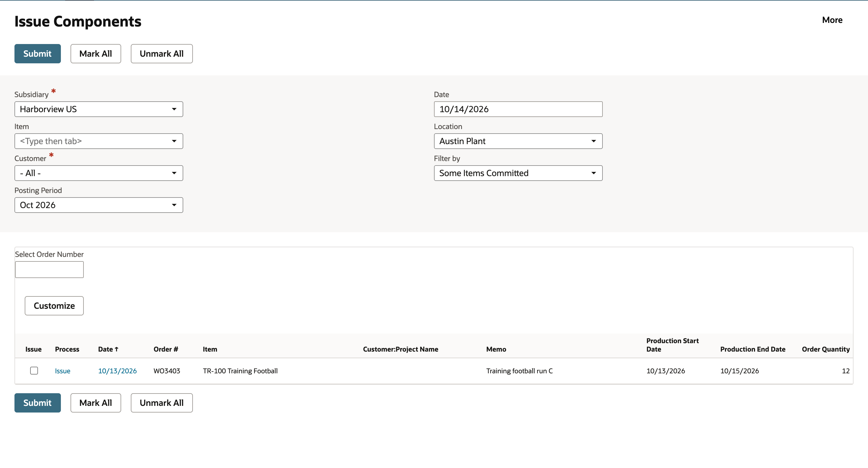868x468 pixels.
Task: Expand the Customer dropdown showing All
Action: (99, 173)
